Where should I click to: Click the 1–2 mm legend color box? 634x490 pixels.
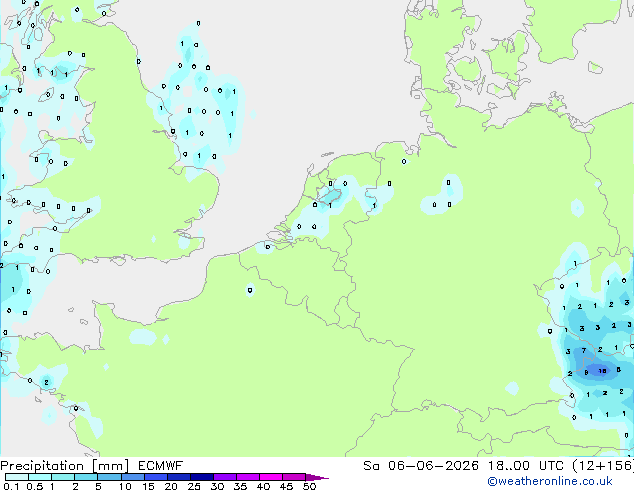click(63, 477)
